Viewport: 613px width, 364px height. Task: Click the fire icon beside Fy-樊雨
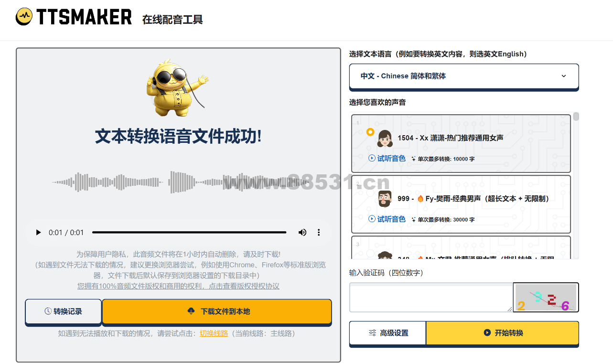[x=420, y=198]
